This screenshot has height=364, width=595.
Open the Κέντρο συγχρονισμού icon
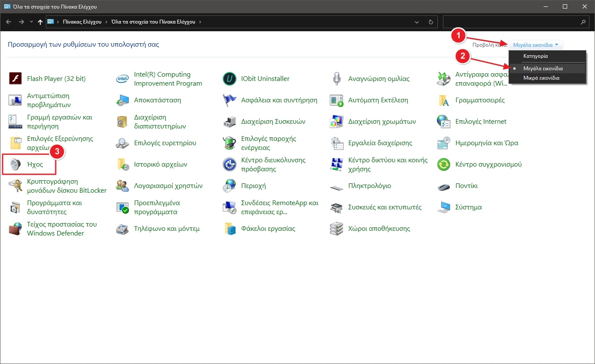coord(444,164)
